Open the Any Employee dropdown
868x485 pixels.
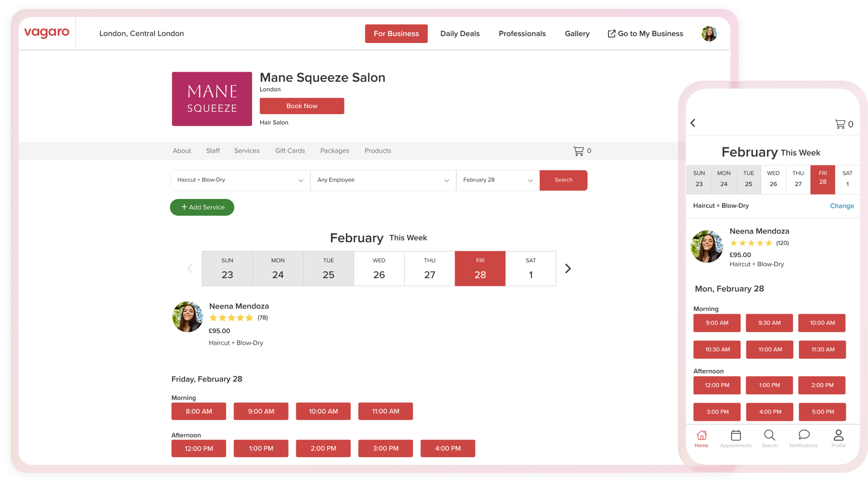pyautogui.click(x=383, y=180)
